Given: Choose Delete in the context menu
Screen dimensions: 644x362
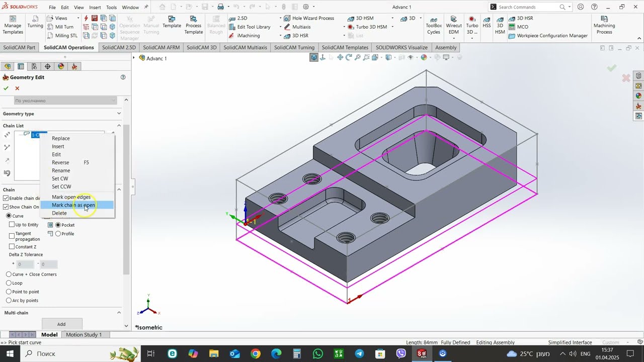Looking at the screenshot, I should (x=59, y=213).
